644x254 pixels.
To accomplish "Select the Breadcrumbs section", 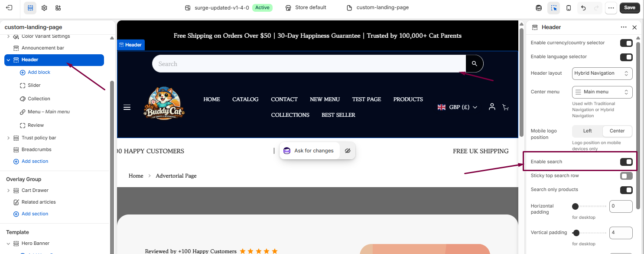I will coord(36,149).
